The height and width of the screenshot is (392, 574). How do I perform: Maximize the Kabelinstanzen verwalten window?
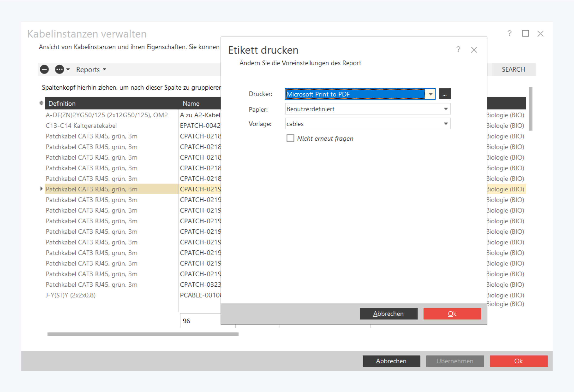point(525,33)
